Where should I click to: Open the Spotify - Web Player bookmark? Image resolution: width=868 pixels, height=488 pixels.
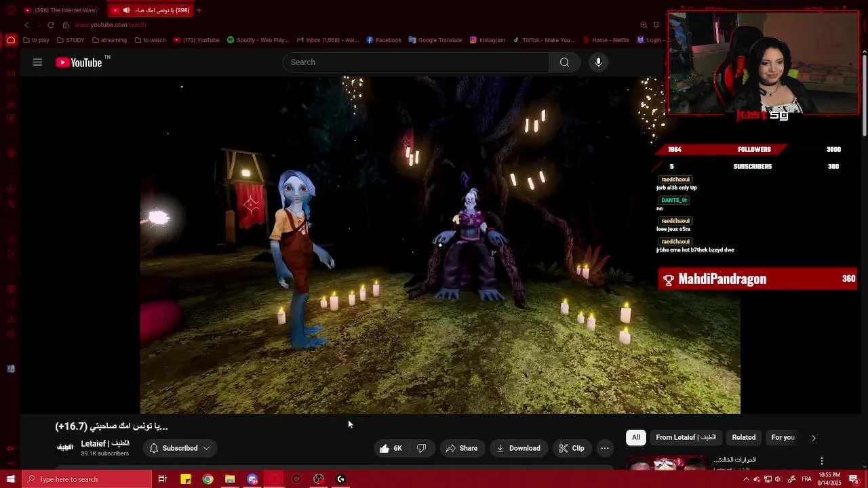point(258,40)
